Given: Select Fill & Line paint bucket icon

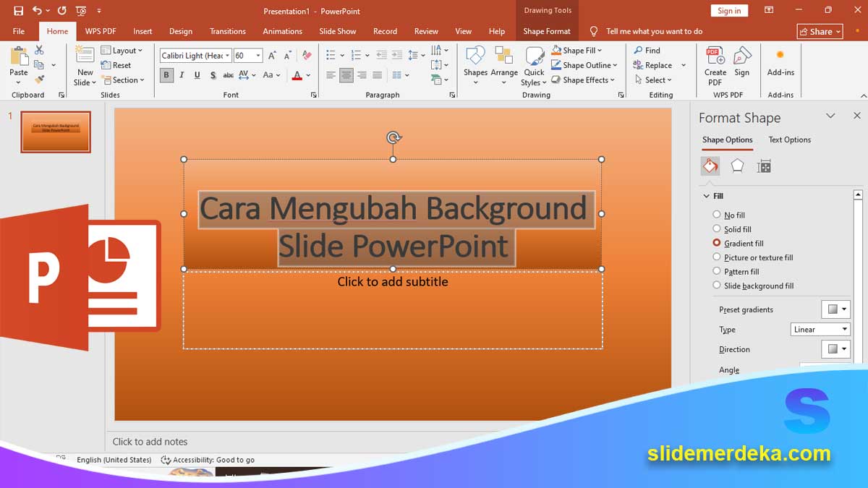Looking at the screenshot, I should coord(710,166).
